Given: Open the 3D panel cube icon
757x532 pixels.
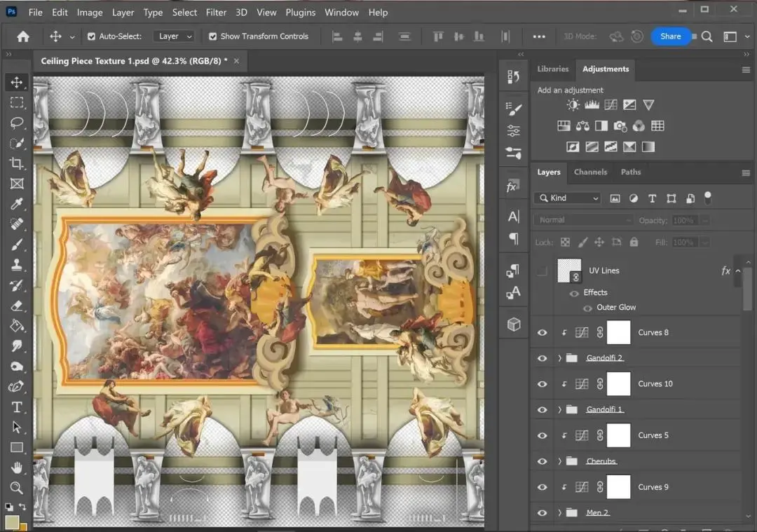Looking at the screenshot, I should click(x=514, y=325).
